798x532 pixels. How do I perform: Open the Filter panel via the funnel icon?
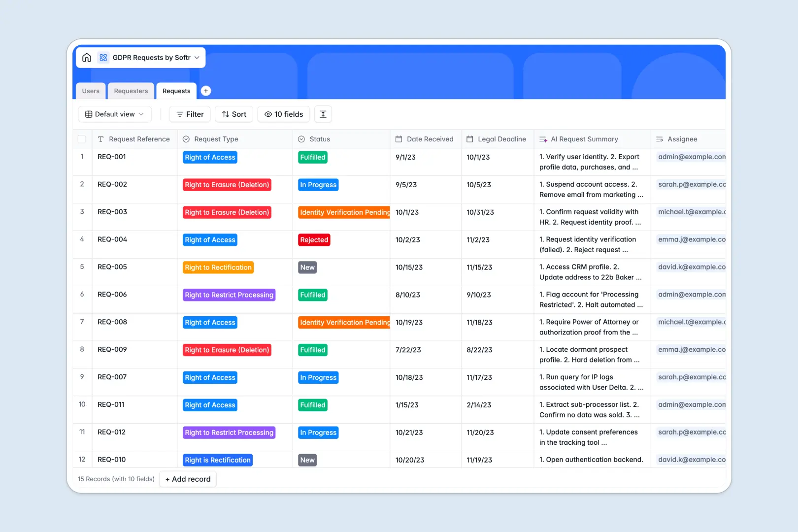(180, 114)
